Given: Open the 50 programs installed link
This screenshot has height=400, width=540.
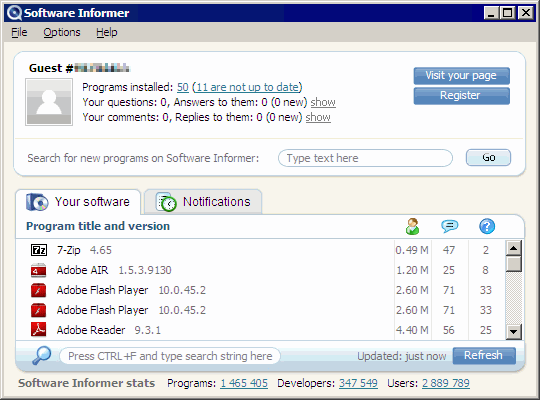Looking at the screenshot, I should [x=183, y=87].
